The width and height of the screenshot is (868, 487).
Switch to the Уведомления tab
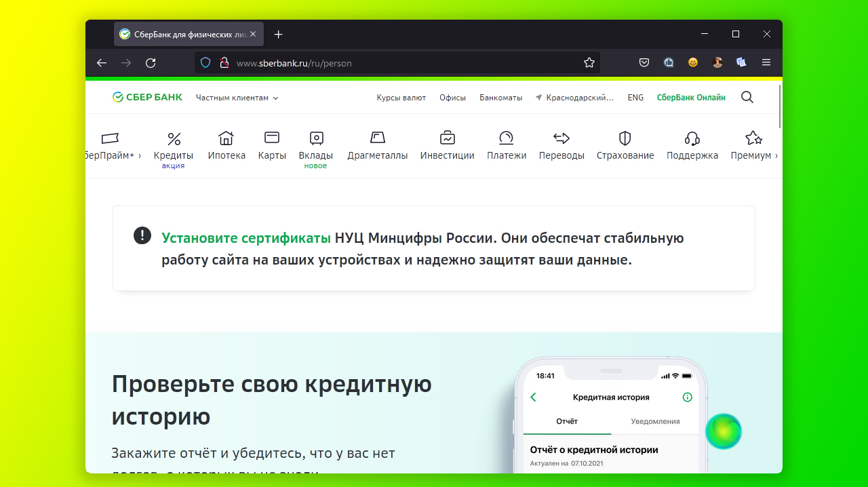(655, 421)
